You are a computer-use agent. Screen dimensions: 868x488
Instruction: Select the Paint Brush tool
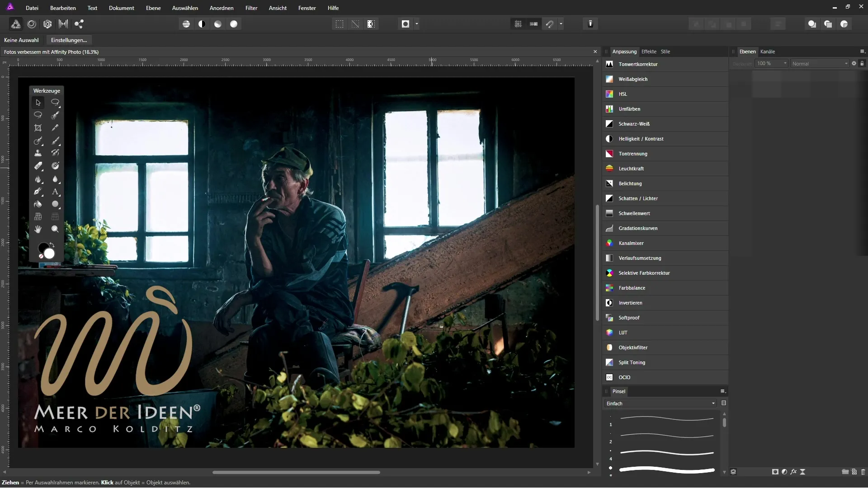pyautogui.click(x=55, y=141)
